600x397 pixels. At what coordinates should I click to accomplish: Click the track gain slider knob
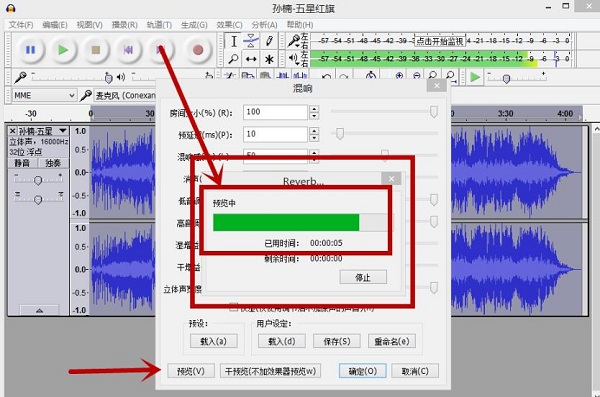38,180
